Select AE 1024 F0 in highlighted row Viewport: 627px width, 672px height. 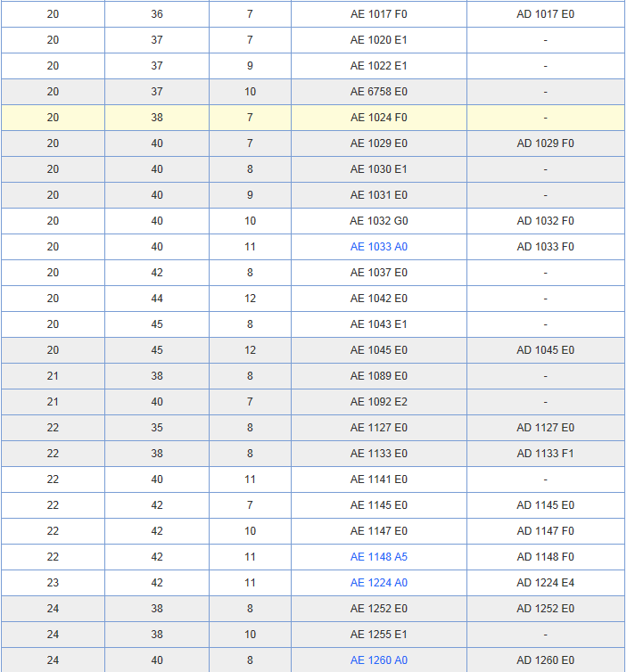tap(378, 118)
